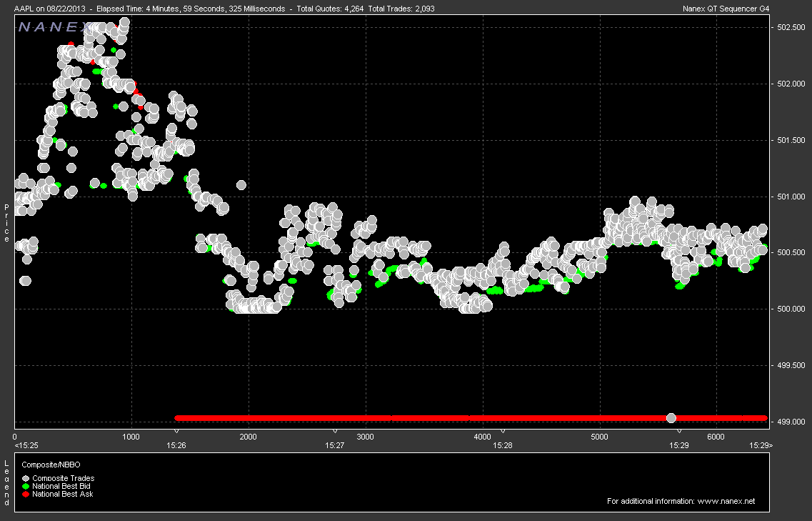The image size is (812, 521).
Task: Click the 499.000 price axis label
Action: tap(790, 422)
